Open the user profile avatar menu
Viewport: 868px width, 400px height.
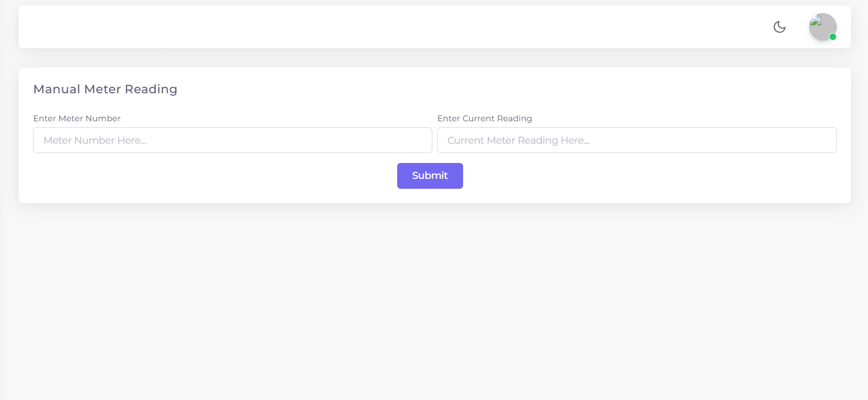tap(822, 27)
